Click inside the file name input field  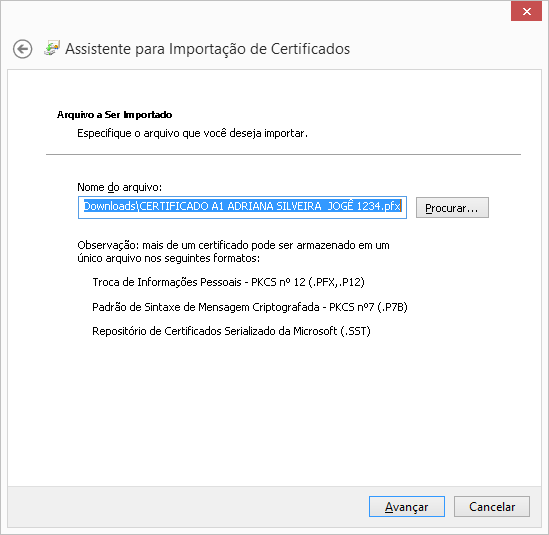[242, 207]
